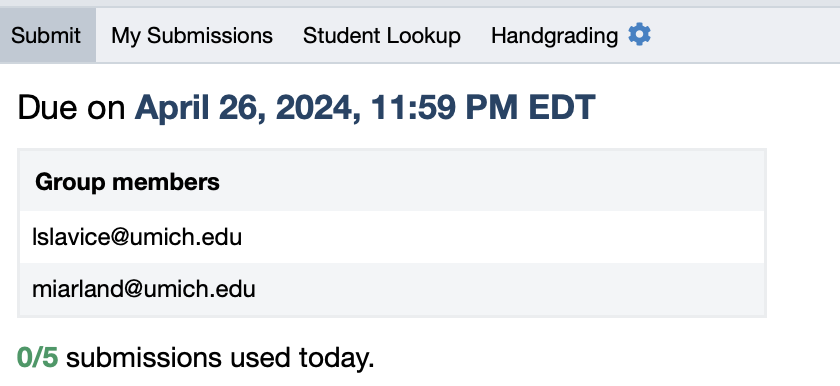Select the miarland@umich.edu group member row
This screenshot has height=386, width=840.
[392, 289]
